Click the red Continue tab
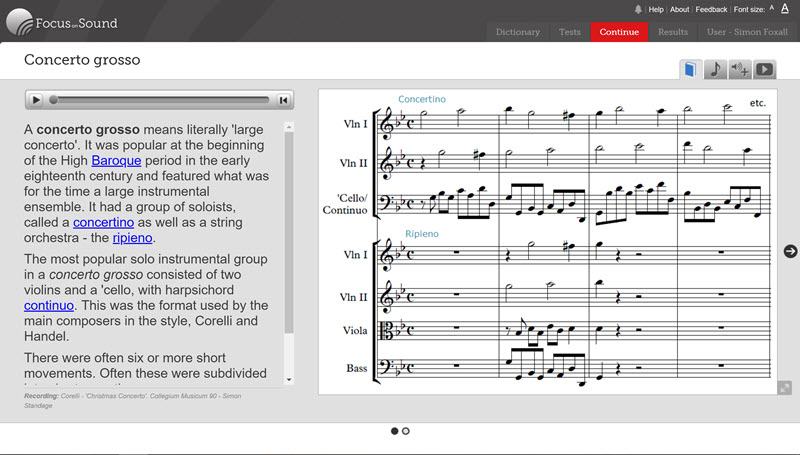The width and height of the screenshot is (800, 455). tap(619, 32)
